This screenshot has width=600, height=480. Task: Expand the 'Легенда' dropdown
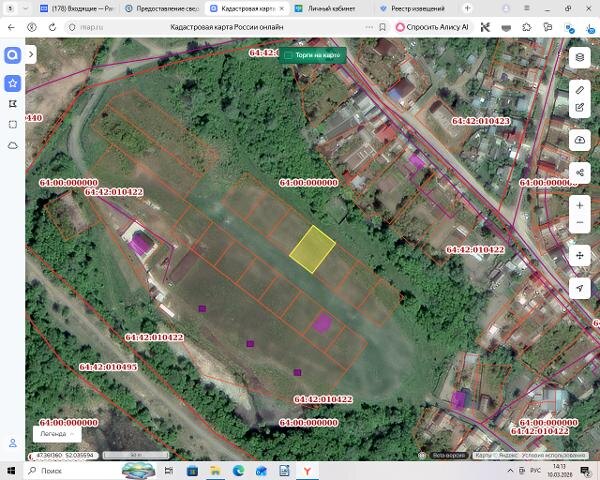click(57, 434)
